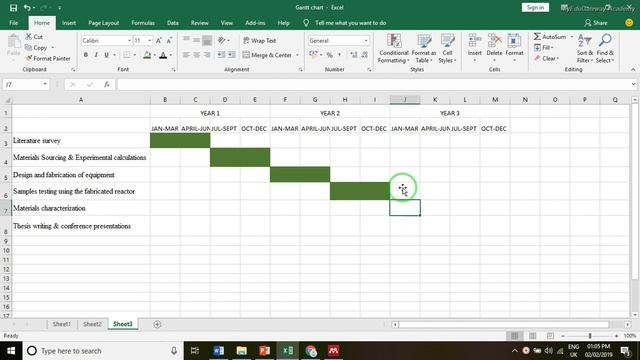640x360 pixels.
Task: Open the General number format dropdown
Action: pyautogui.click(x=366, y=41)
